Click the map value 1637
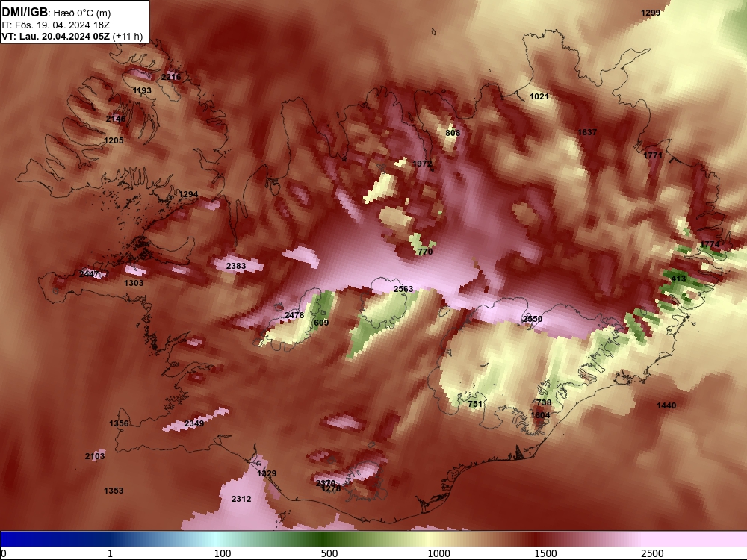This screenshot has height=560, width=747. coord(587,132)
